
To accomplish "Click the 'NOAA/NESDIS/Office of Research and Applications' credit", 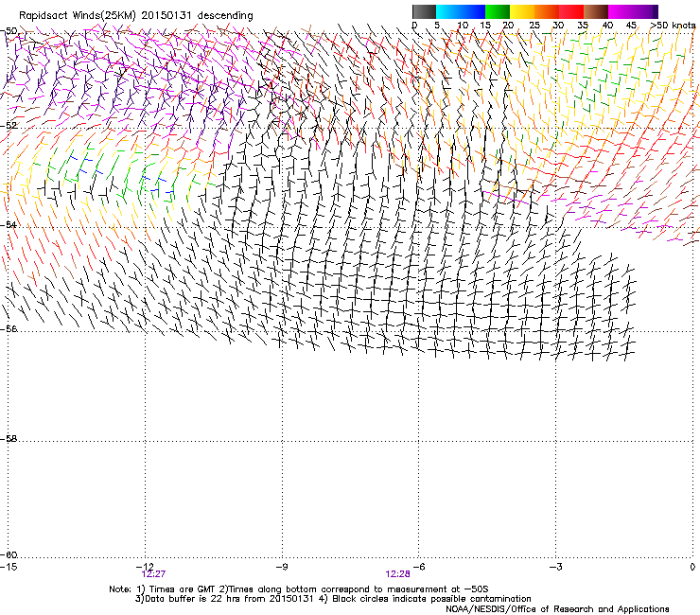I will (557, 609).
